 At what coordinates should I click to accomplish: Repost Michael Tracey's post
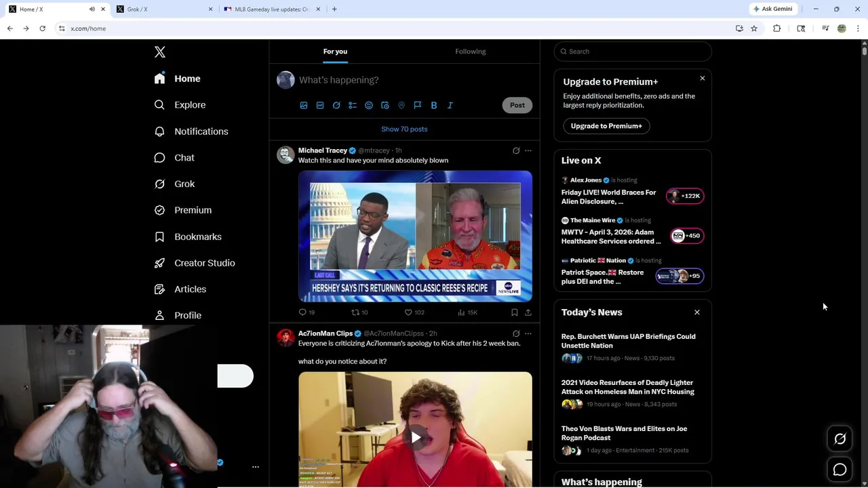359,312
